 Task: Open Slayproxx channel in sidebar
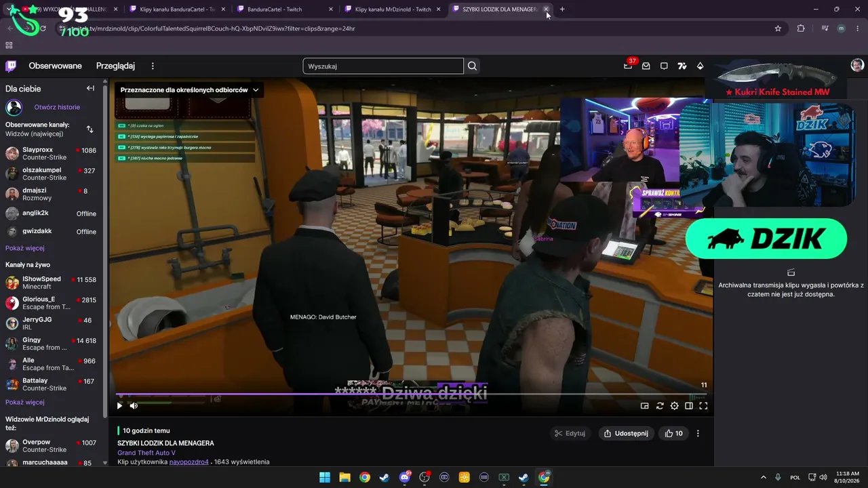tap(52, 154)
